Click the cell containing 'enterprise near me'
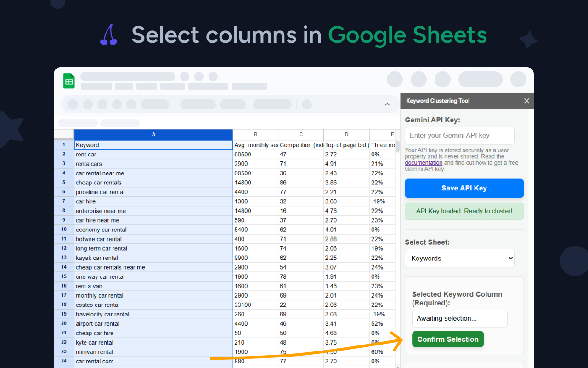 tap(153, 211)
